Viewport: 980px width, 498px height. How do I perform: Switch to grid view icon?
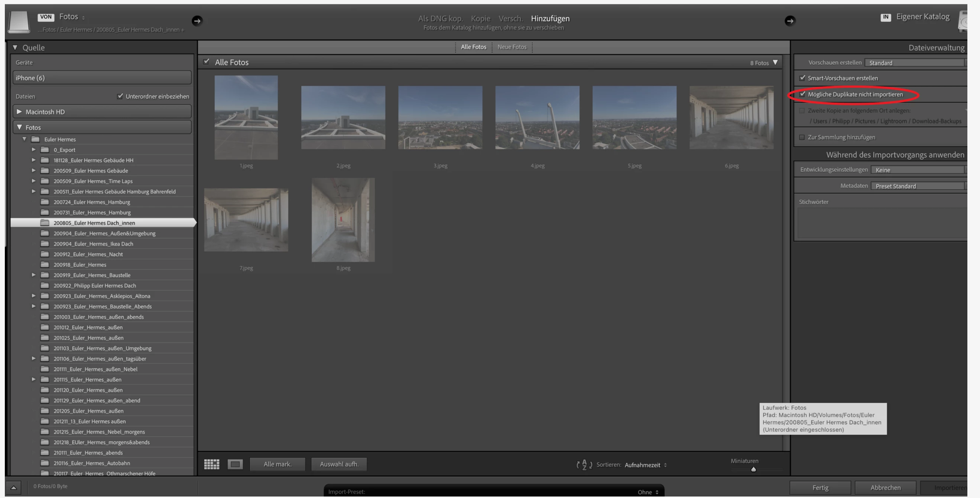[x=211, y=464]
